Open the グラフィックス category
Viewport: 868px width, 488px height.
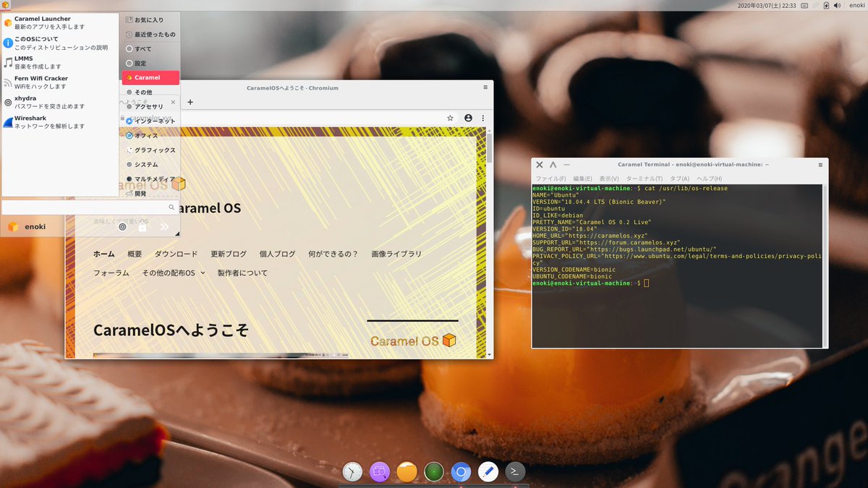pyautogui.click(x=150, y=150)
